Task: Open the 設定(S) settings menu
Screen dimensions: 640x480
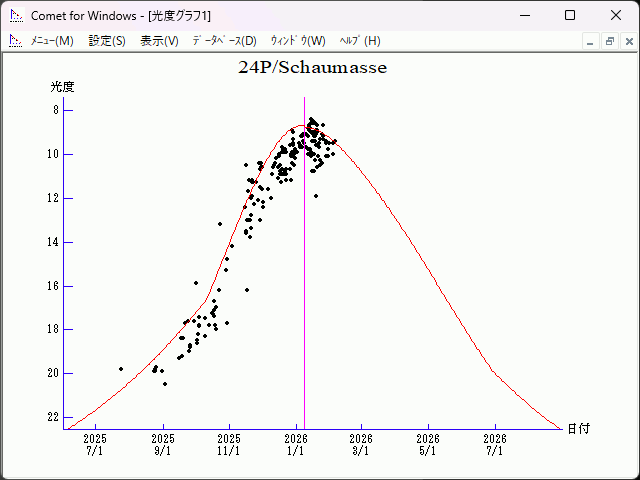Action: tap(107, 41)
